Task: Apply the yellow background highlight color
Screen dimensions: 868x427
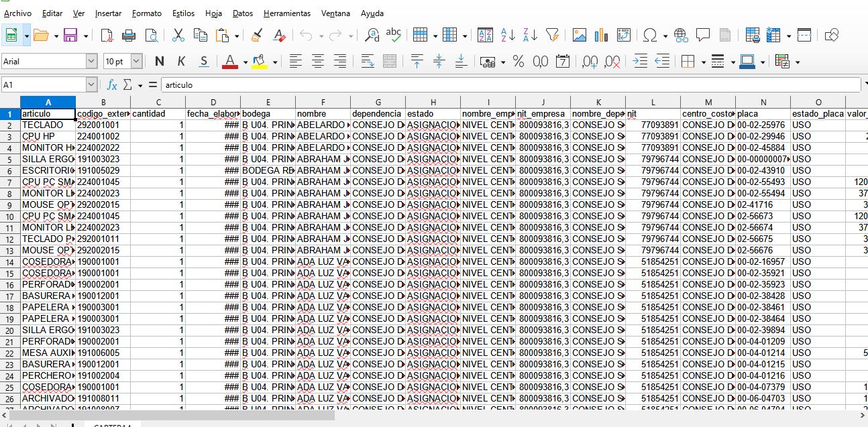Action: (x=260, y=62)
